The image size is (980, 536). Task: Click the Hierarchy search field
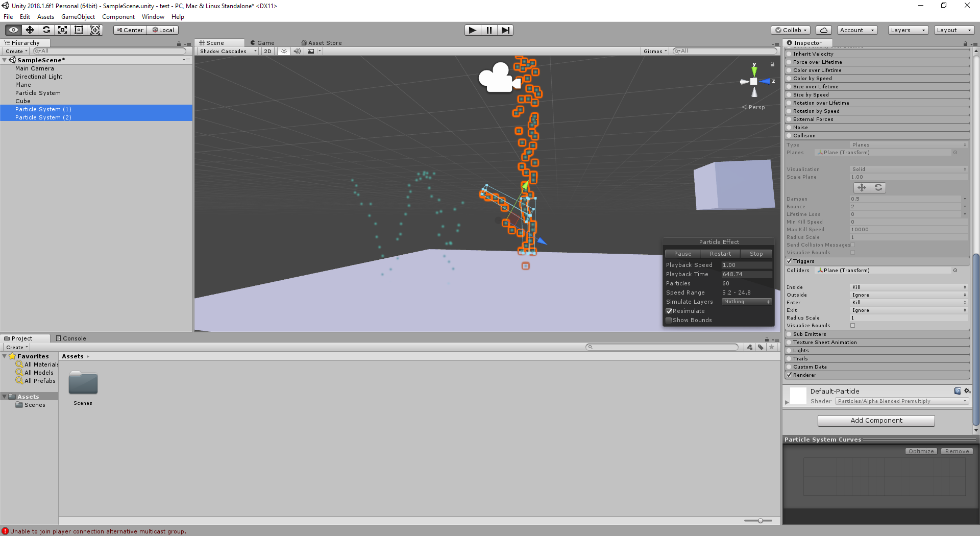pyautogui.click(x=110, y=51)
